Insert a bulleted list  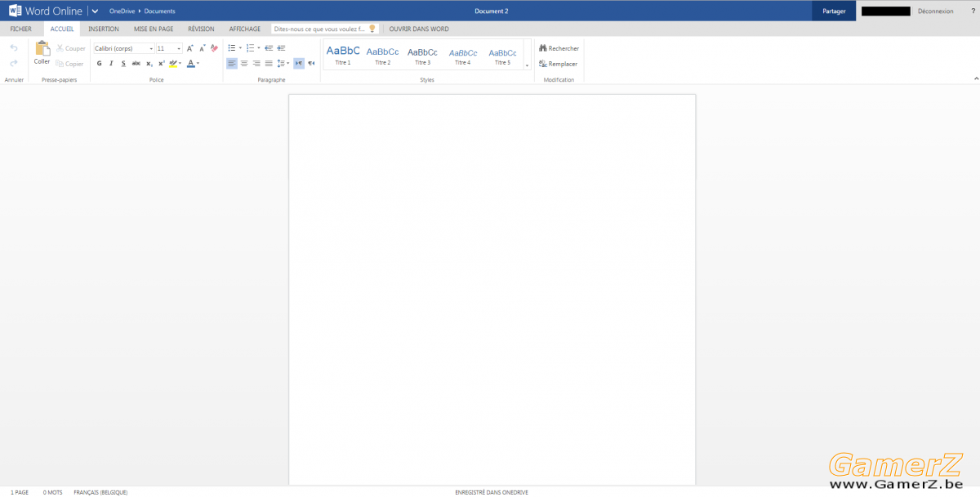[232, 48]
